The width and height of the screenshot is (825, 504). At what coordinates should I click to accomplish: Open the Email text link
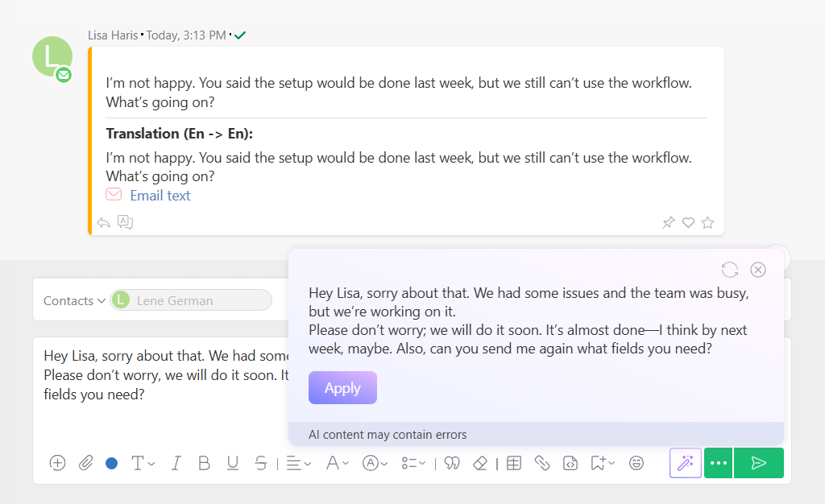tap(160, 195)
